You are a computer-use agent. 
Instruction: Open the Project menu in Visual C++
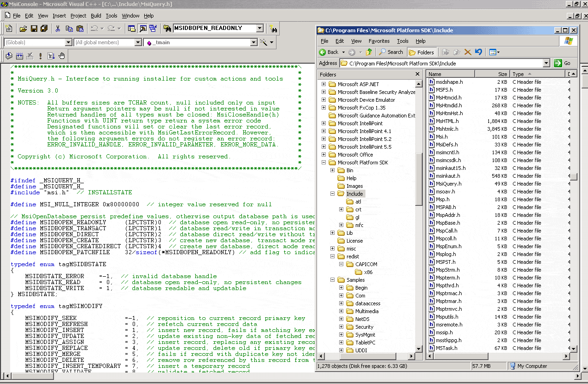pos(78,16)
